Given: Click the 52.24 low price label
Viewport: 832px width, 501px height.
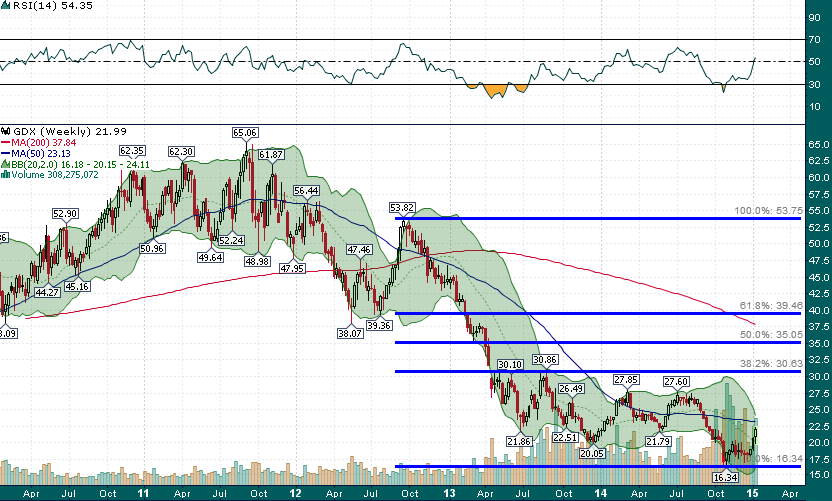Looking at the screenshot, I should tap(231, 240).
